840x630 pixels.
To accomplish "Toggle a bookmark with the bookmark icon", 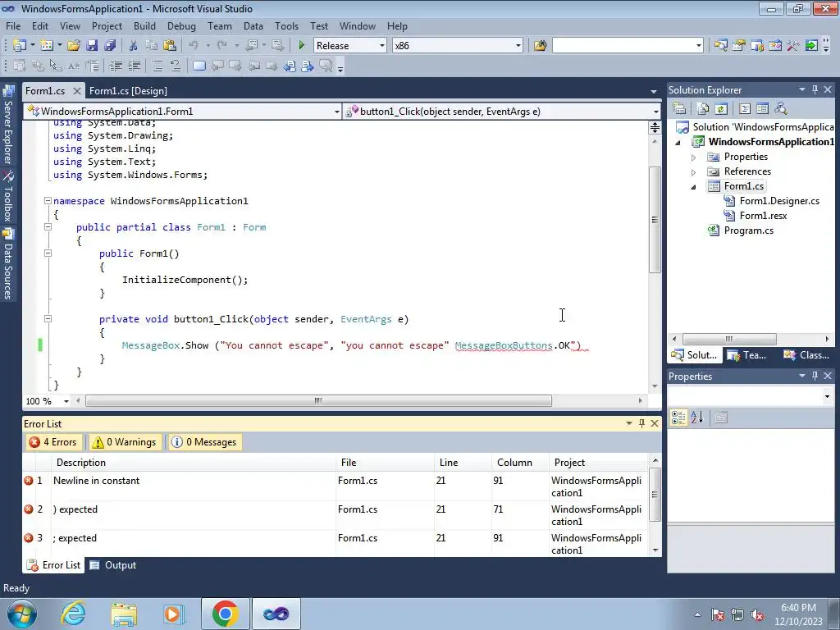I will click(199, 66).
